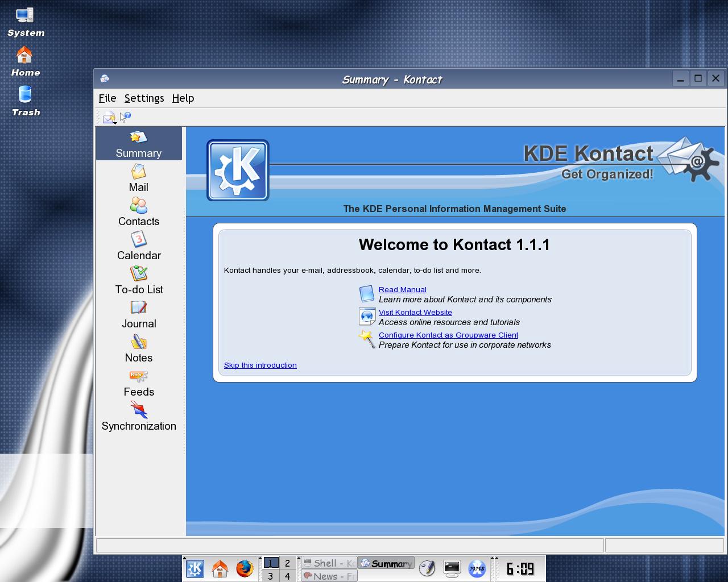Open the Synchronization component
This screenshot has width=728, height=582.
click(x=139, y=417)
